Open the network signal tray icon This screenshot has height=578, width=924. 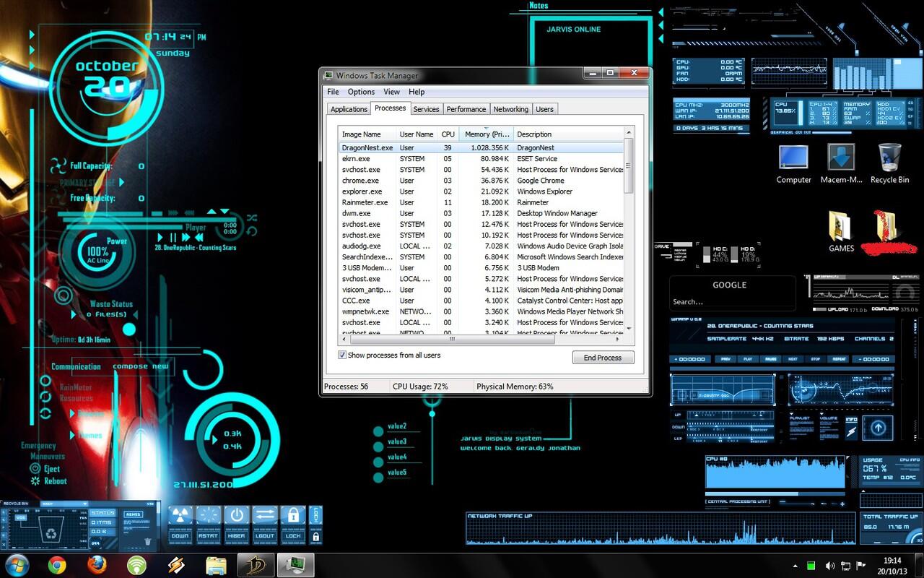tap(845, 566)
